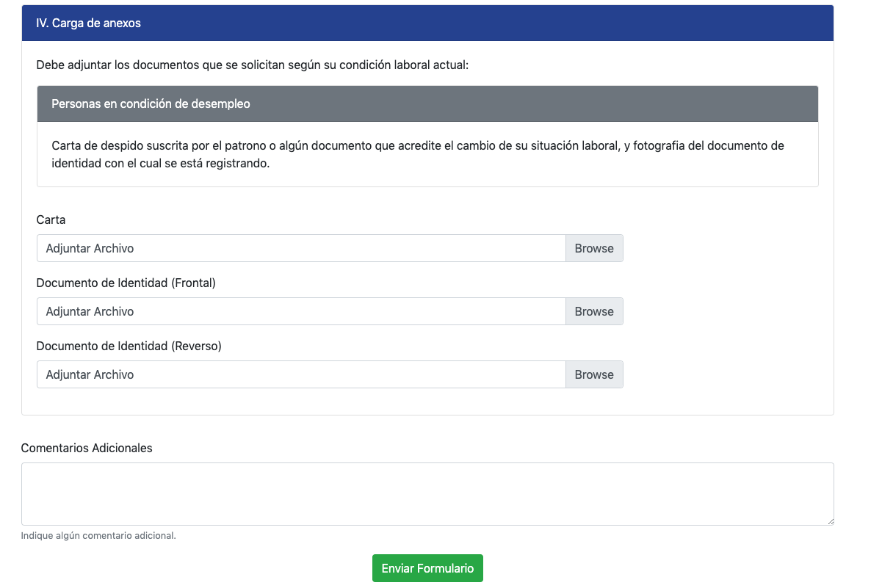
Task: Browse for Documento de Identidad (Reverso) file
Action: [x=594, y=374]
